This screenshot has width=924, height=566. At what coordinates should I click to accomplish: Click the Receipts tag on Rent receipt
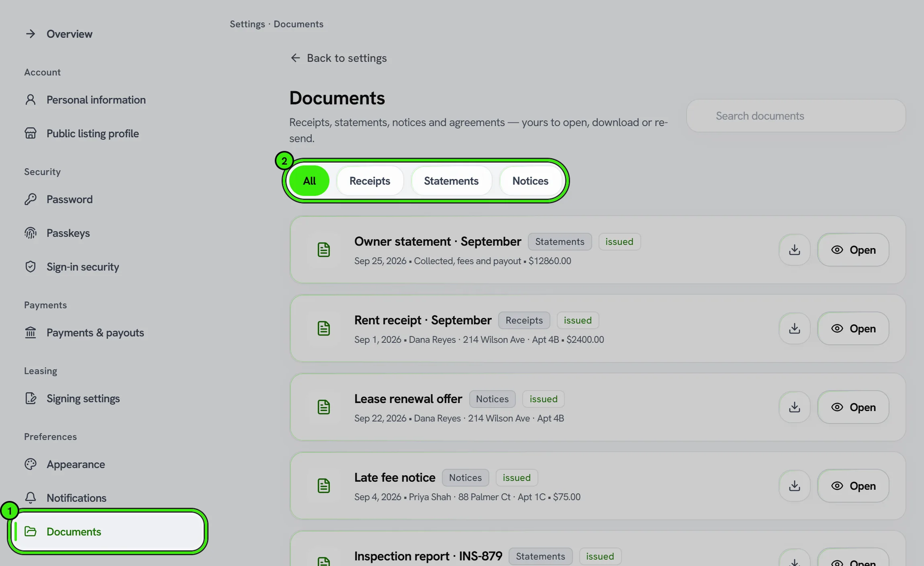[524, 320]
